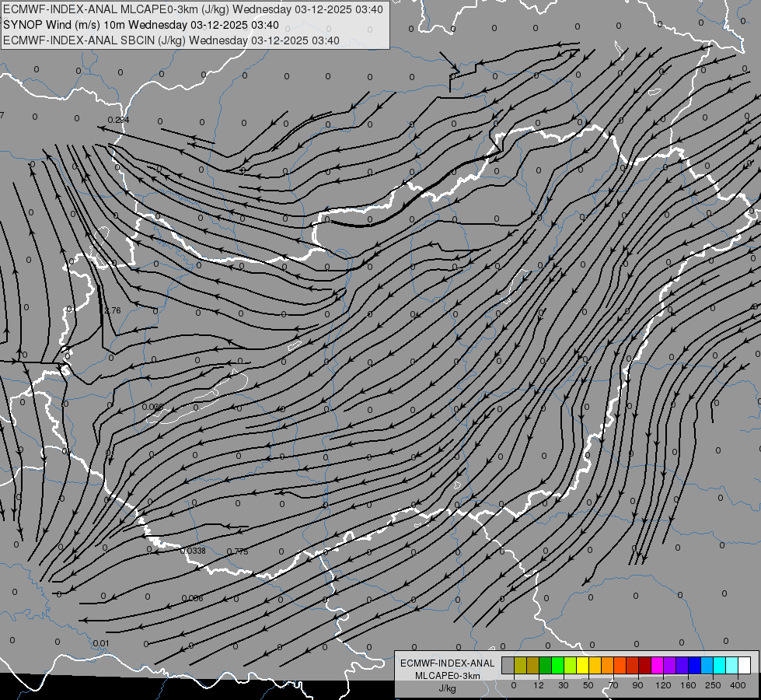Click the 0.01 value on the map
Image resolution: width=761 pixels, height=700 pixels.
tap(101, 644)
